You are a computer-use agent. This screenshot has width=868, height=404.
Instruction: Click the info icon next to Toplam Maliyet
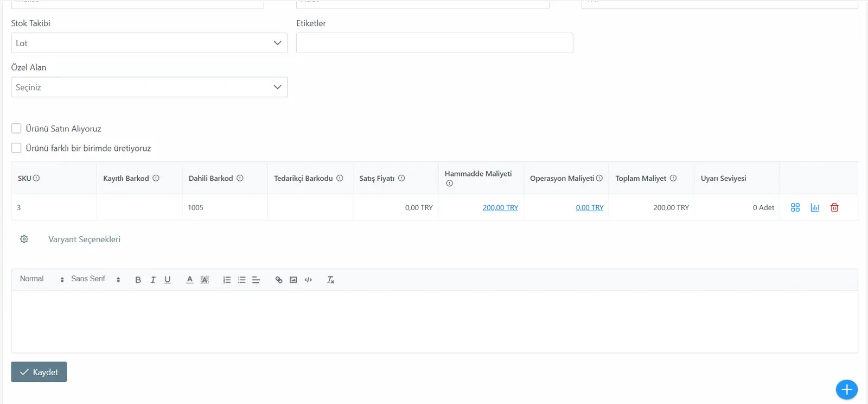coord(673,178)
